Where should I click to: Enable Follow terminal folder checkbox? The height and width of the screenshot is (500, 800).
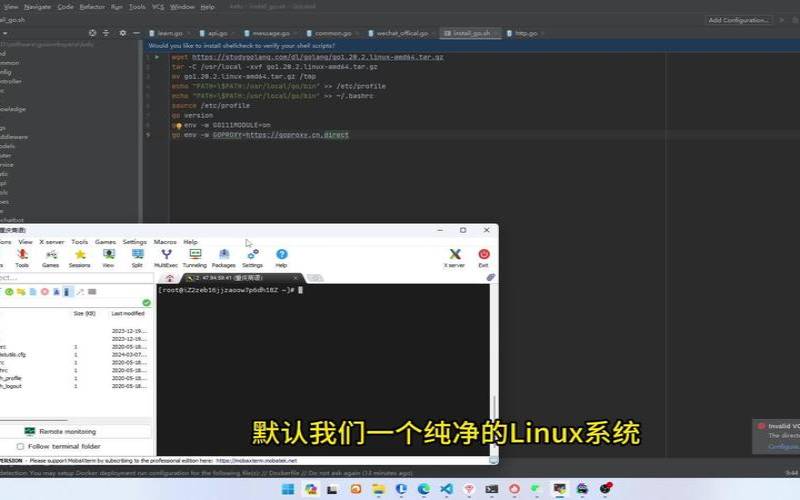point(20,446)
